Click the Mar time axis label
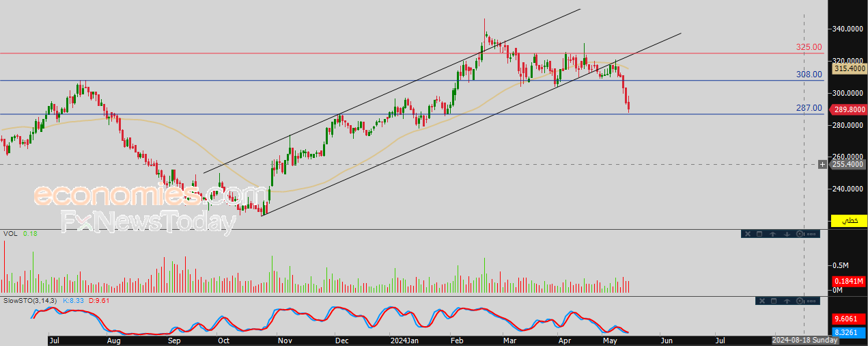The height and width of the screenshot is (346, 868). [x=509, y=340]
